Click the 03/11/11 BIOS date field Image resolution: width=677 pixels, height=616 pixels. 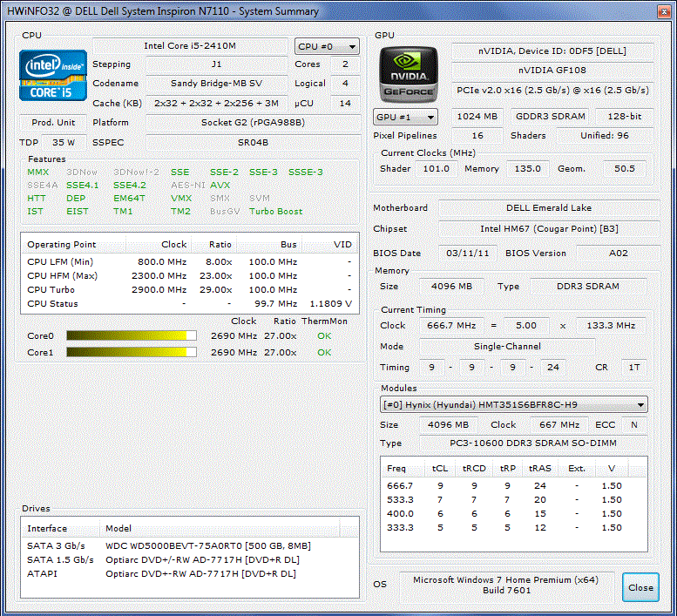(x=468, y=254)
